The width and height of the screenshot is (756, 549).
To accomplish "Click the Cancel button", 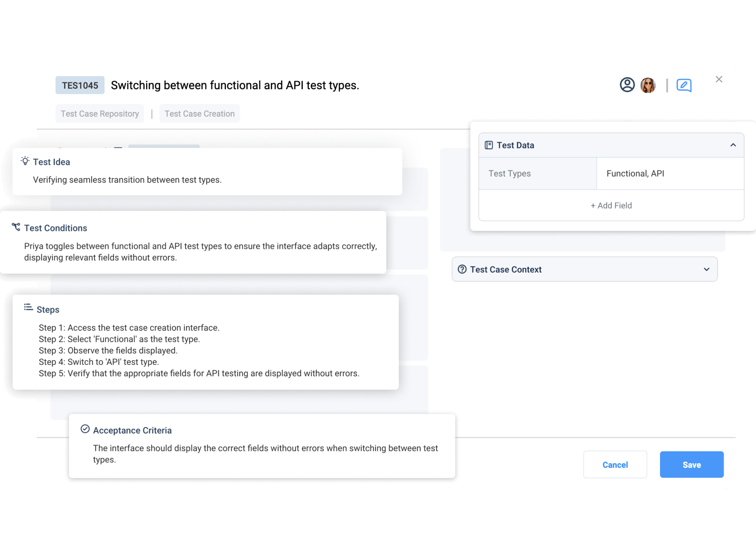I will [615, 465].
